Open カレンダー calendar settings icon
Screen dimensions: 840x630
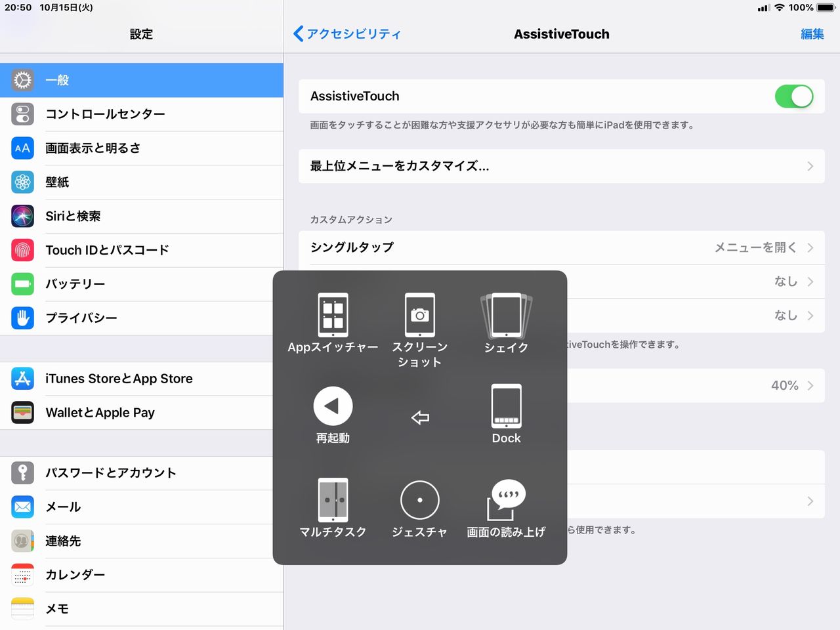click(x=23, y=575)
